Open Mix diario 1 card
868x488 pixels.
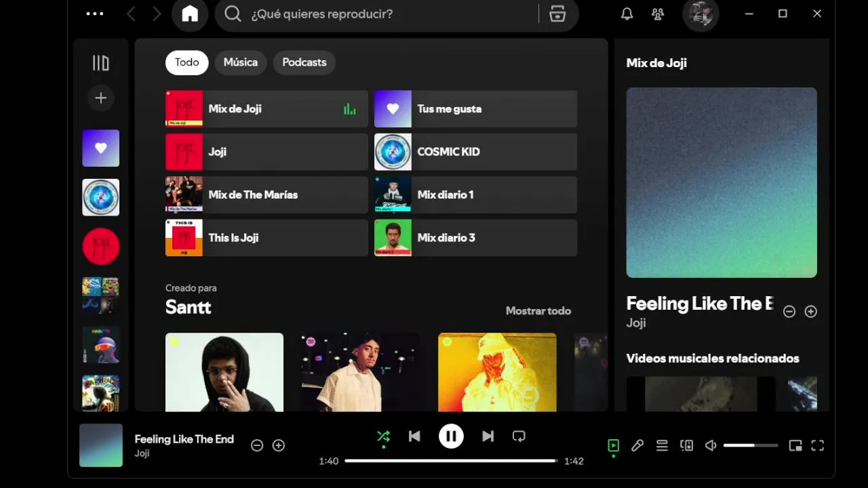tap(475, 195)
